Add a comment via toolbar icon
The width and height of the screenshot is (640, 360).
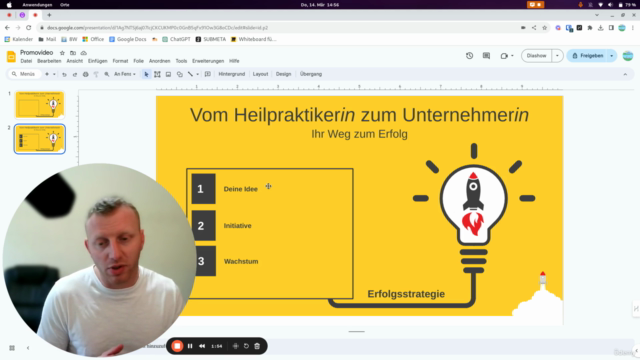tap(208, 74)
